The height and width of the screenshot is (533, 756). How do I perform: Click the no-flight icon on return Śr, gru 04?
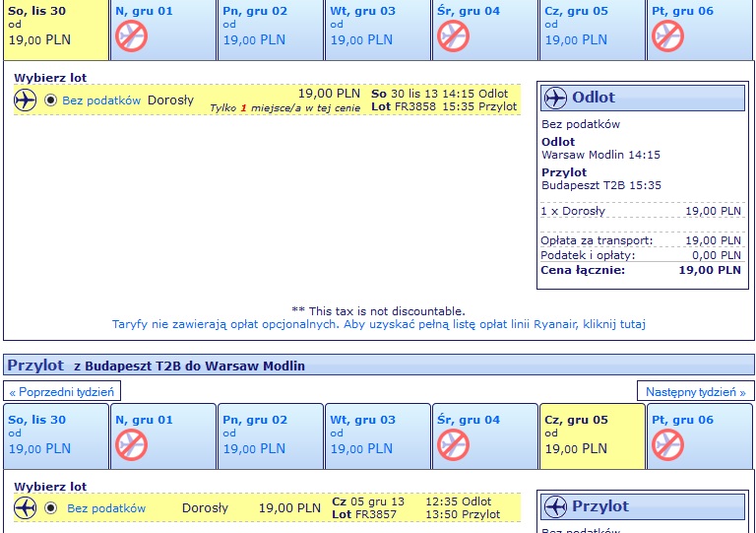(453, 444)
